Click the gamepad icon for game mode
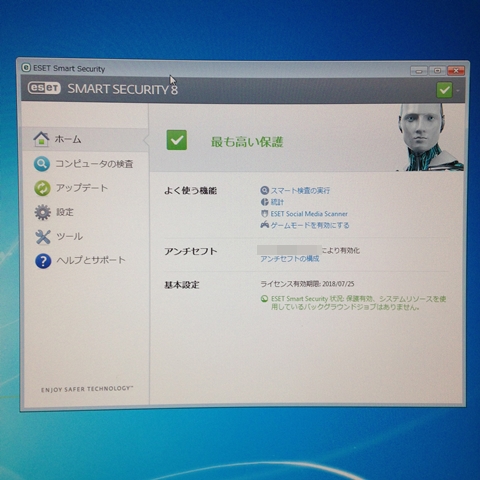The image size is (480, 480). tap(265, 225)
